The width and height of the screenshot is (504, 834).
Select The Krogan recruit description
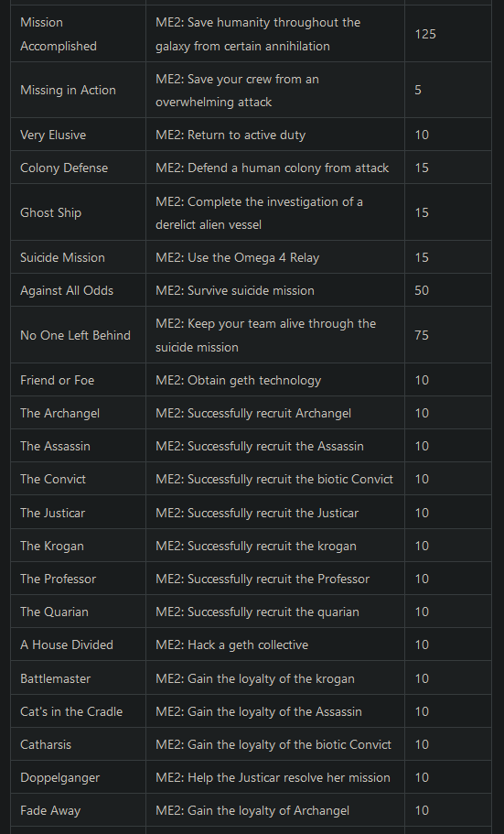(x=256, y=546)
